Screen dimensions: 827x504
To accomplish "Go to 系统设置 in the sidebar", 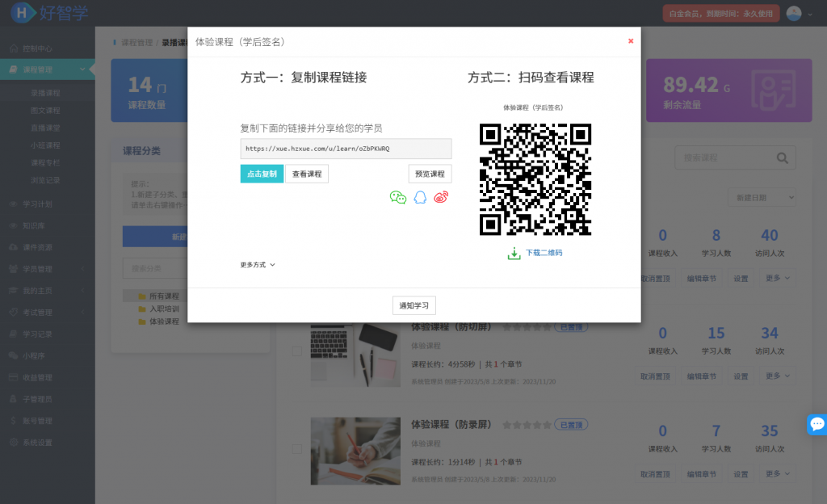I will click(37, 443).
